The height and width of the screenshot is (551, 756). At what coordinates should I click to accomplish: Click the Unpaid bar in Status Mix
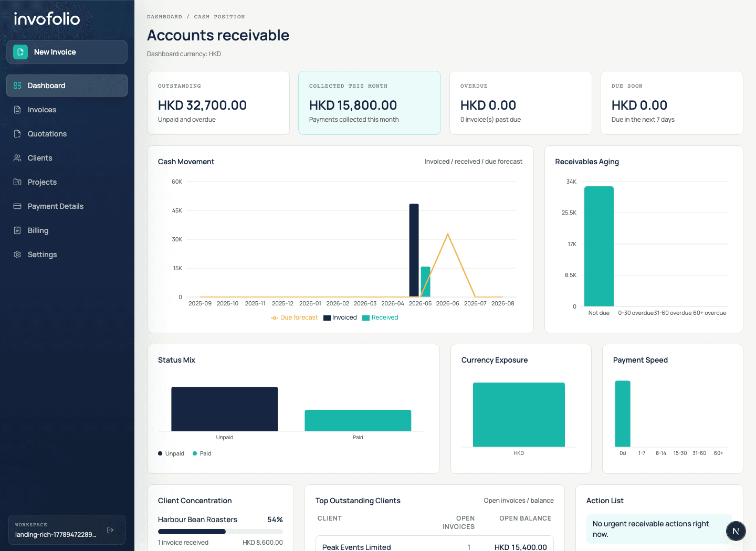[225, 409]
